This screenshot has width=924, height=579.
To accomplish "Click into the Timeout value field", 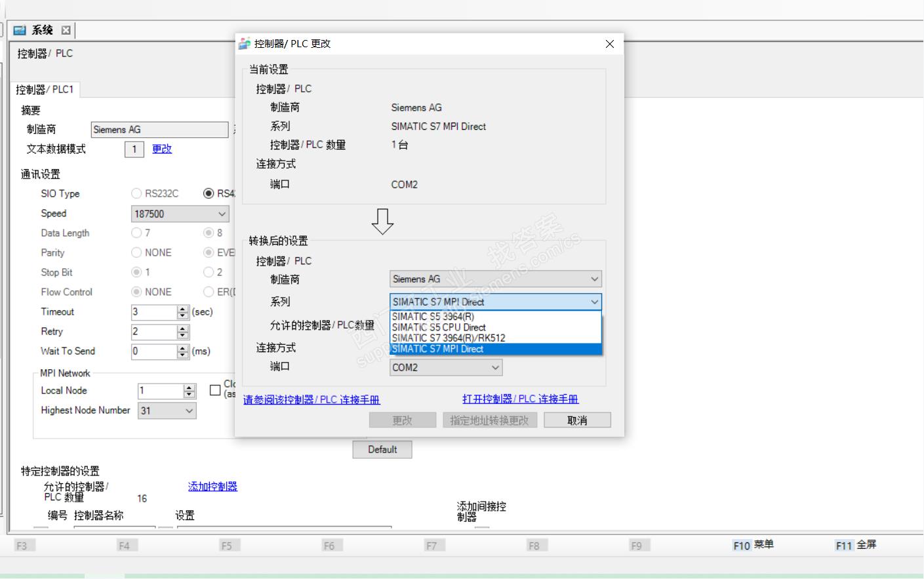I will point(154,312).
